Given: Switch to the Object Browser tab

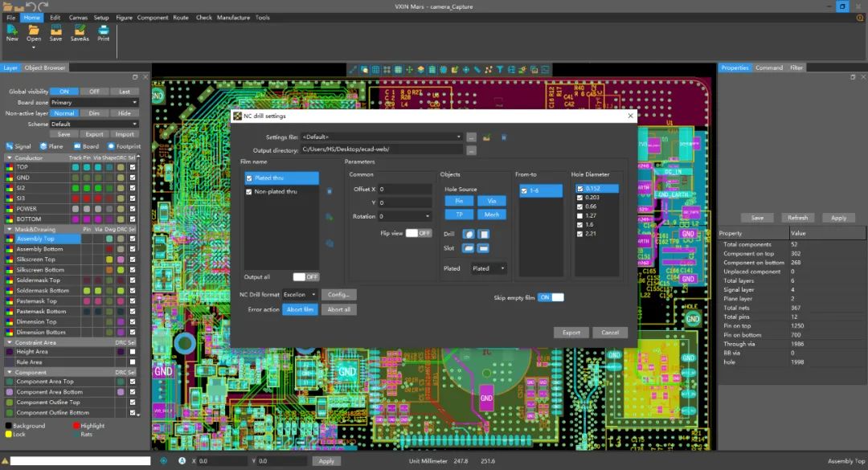Looking at the screenshot, I should [x=45, y=67].
